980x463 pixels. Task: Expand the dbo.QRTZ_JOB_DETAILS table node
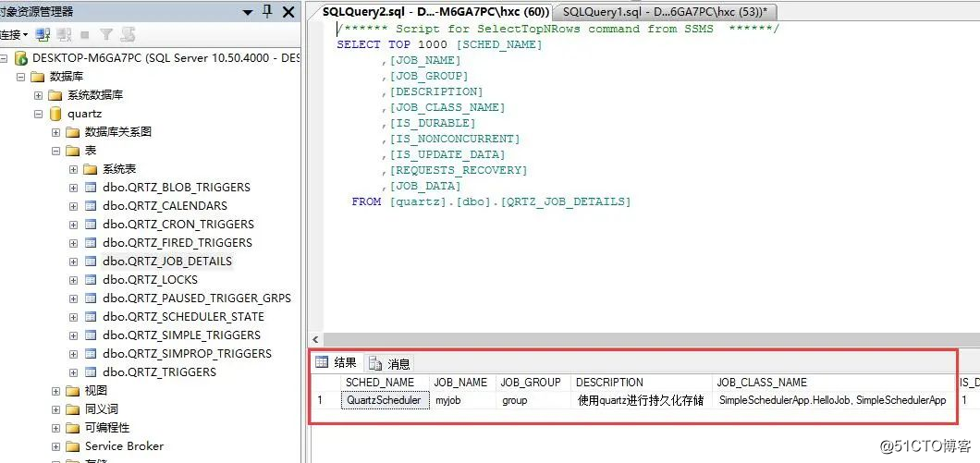click(74, 262)
